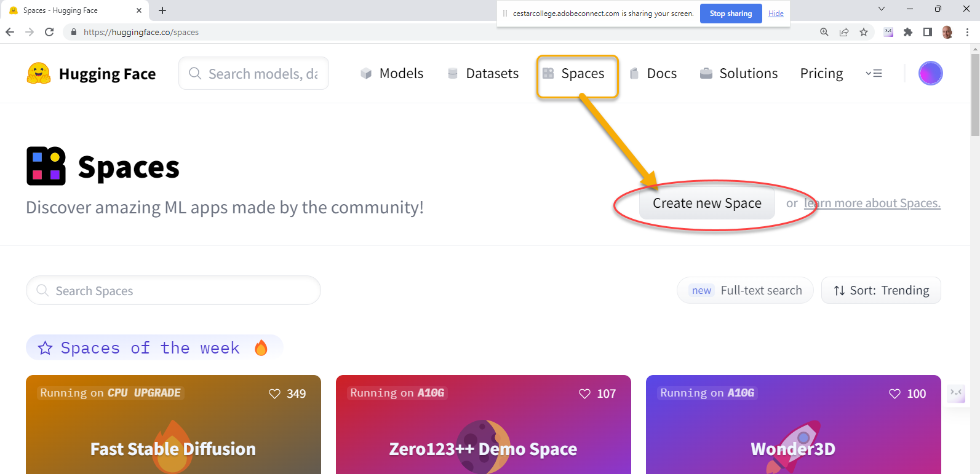Like the Zero123++ Demo Space heart

(584, 393)
